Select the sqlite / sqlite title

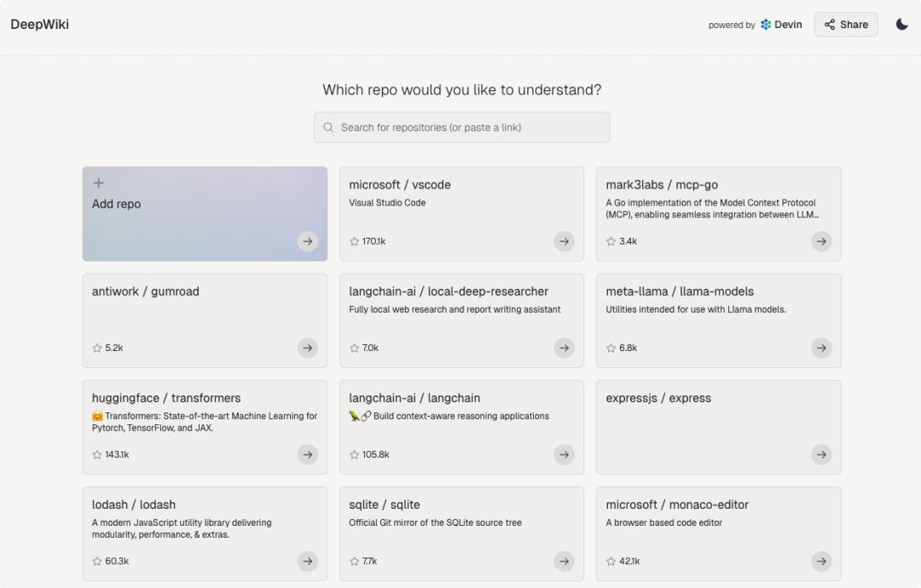pos(385,505)
